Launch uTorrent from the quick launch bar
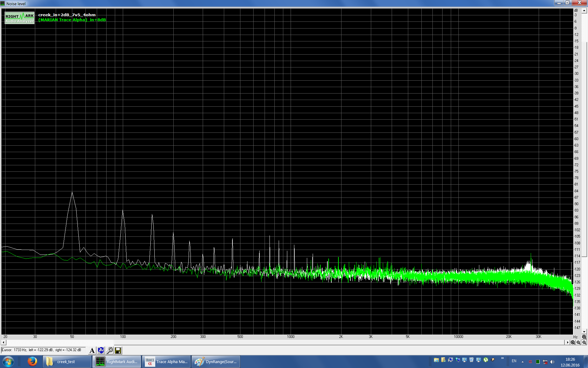Image resolution: width=588 pixels, height=368 pixels. point(486,360)
